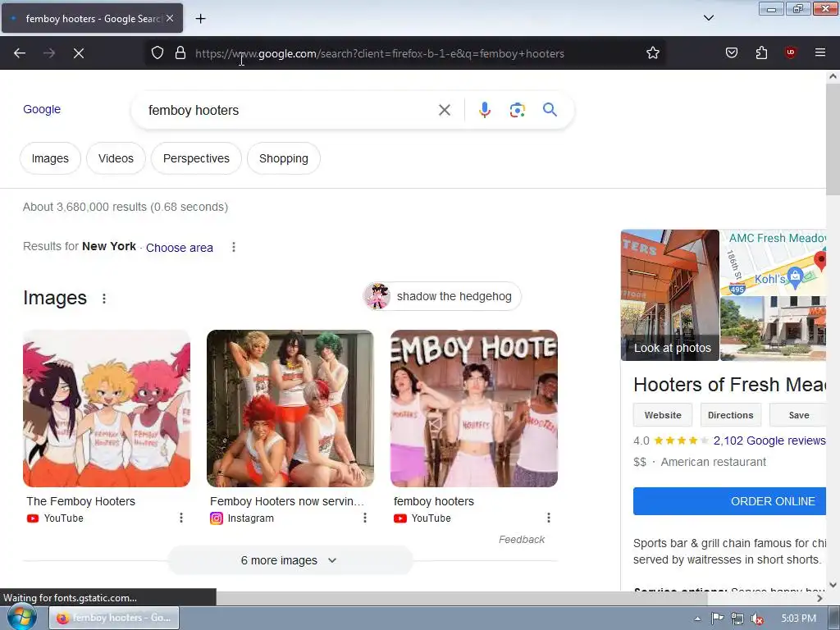Click the address bar URL
This screenshot has height=630, width=840.
(379, 53)
